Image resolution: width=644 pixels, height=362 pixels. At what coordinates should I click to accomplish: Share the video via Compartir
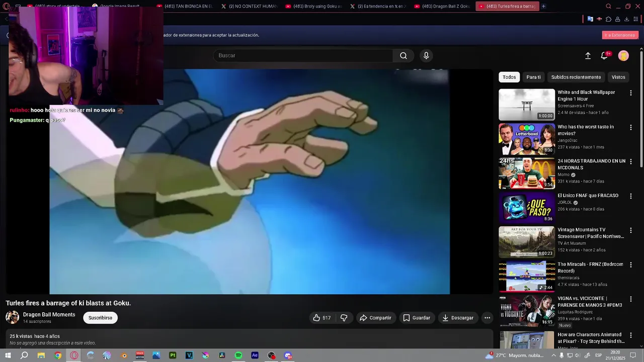point(375,318)
